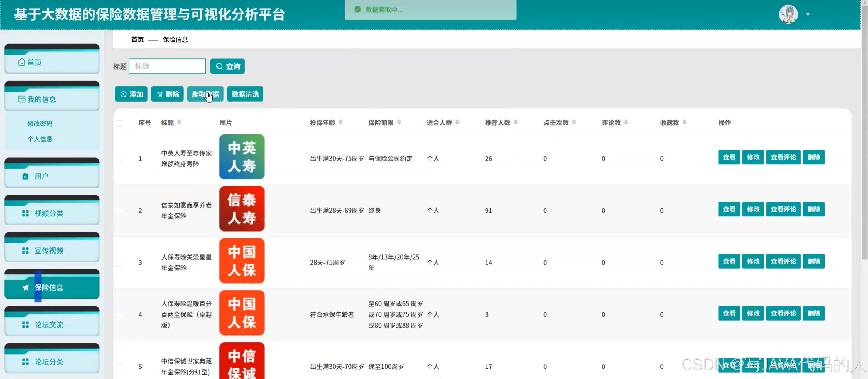Click the 用户 clipboard icon

(x=25, y=176)
